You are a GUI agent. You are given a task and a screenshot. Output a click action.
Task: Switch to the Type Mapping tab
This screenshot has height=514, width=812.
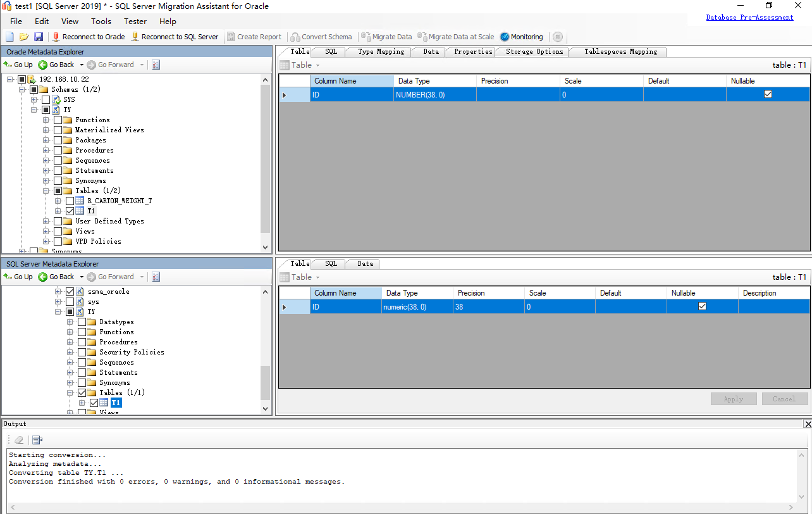click(x=381, y=51)
